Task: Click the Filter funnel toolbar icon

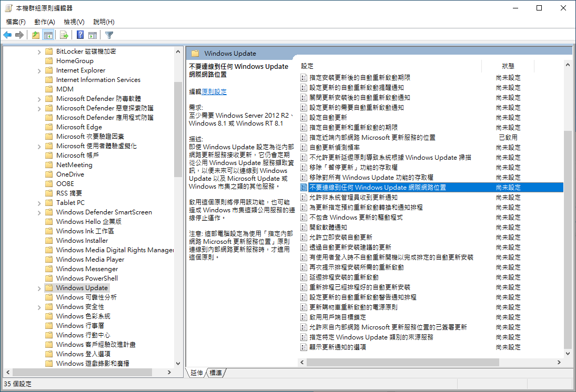Action: click(109, 35)
